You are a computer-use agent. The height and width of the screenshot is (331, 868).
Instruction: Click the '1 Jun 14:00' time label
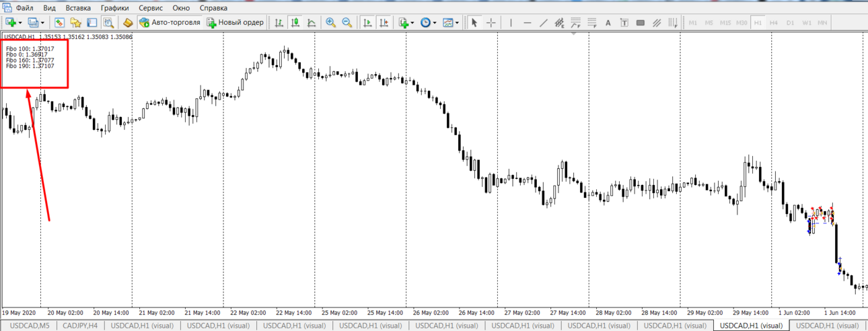click(x=840, y=313)
